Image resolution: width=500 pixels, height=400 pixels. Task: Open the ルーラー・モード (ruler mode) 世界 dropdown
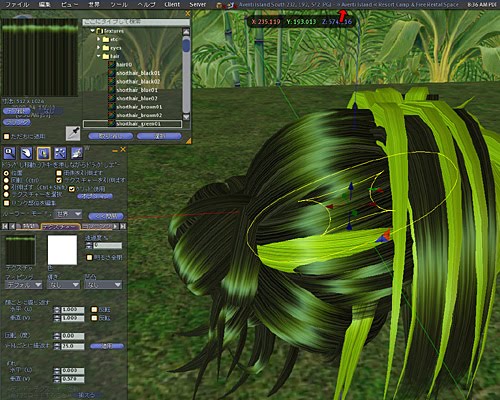pyautogui.click(x=69, y=214)
